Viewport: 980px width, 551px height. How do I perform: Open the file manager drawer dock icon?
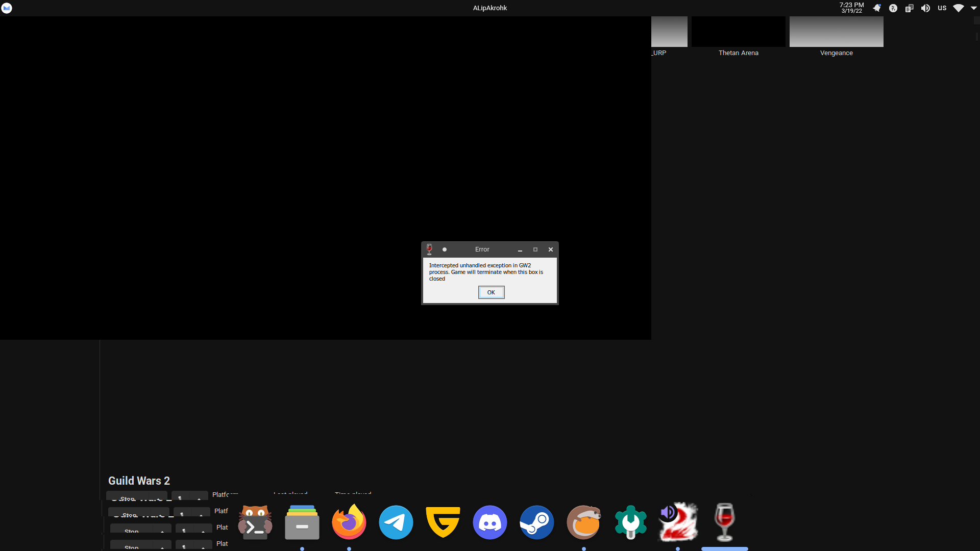pos(302,522)
